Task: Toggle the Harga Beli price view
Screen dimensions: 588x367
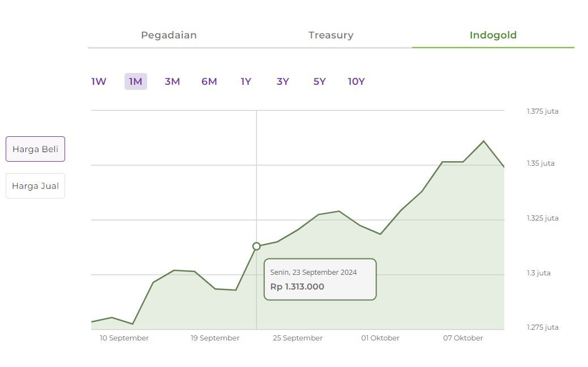Action: point(35,149)
